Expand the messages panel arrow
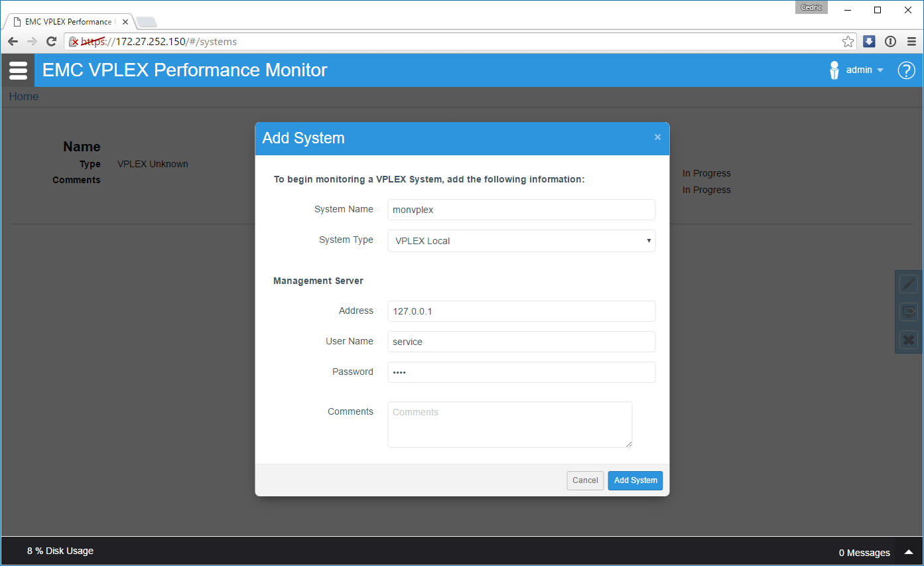 pos(907,552)
